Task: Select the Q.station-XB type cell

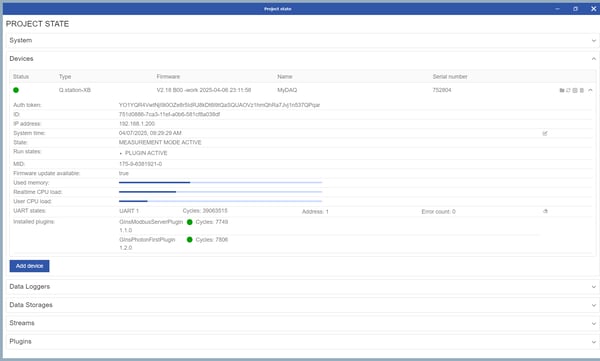Action: pyautogui.click(x=75, y=90)
